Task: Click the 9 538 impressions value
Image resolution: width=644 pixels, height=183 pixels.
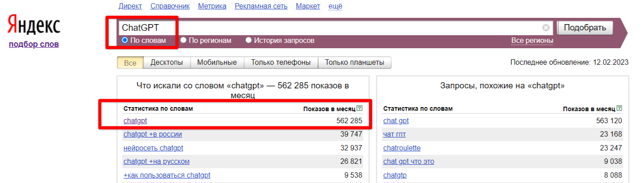Action: point(353,175)
